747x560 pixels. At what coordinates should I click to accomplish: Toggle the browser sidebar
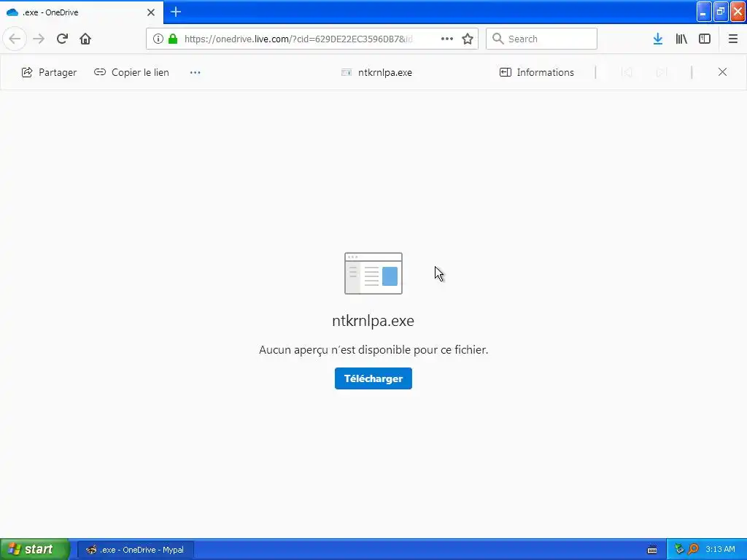[x=705, y=39]
